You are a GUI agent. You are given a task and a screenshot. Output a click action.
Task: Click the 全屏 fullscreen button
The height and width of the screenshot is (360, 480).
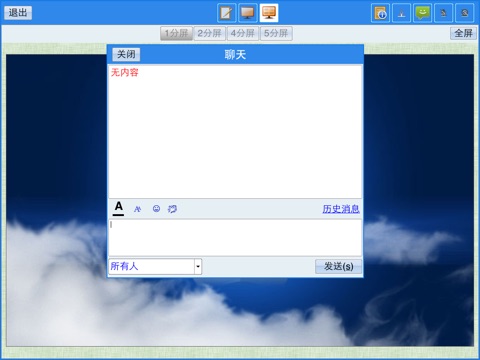[x=463, y=33]
